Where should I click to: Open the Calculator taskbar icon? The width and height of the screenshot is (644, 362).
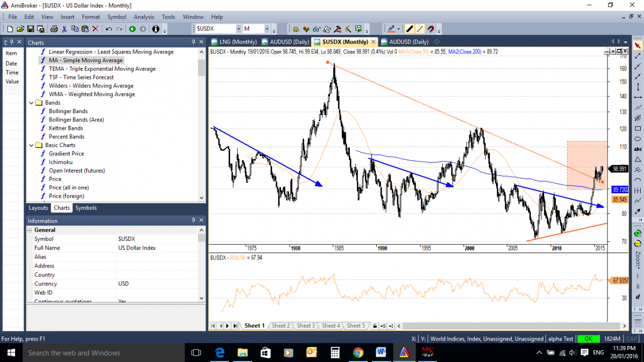click(x=335, y=352)
